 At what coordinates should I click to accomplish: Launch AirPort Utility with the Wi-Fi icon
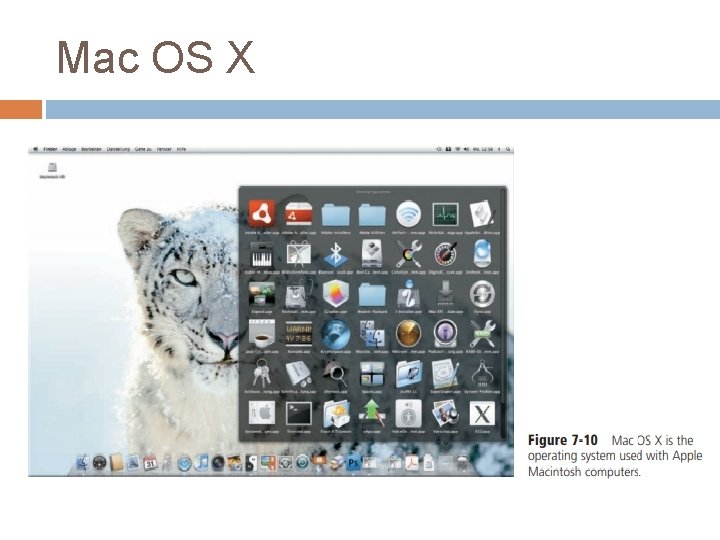[409, 214]
